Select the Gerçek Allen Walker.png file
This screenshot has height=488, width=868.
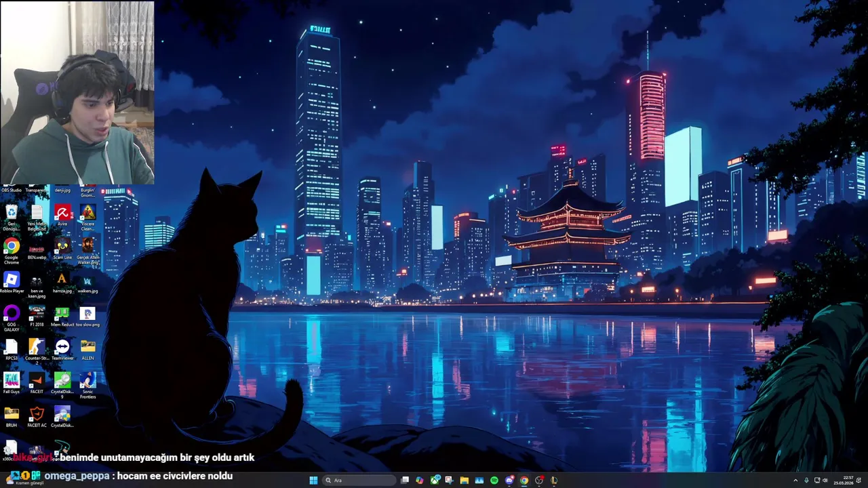87,251
